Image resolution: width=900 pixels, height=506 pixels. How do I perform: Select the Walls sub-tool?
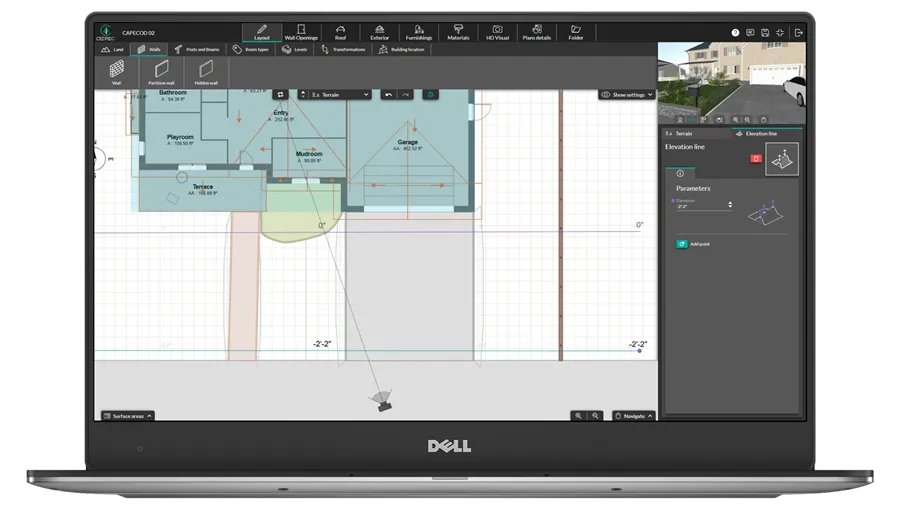pyautogui.click(x=149, y=49)
